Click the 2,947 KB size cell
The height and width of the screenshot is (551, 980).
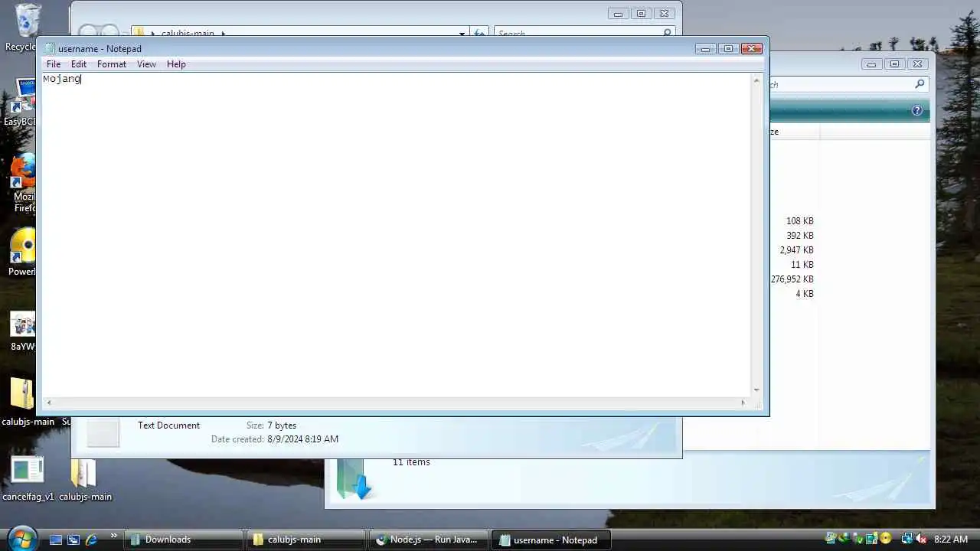(x=796, y=250)
